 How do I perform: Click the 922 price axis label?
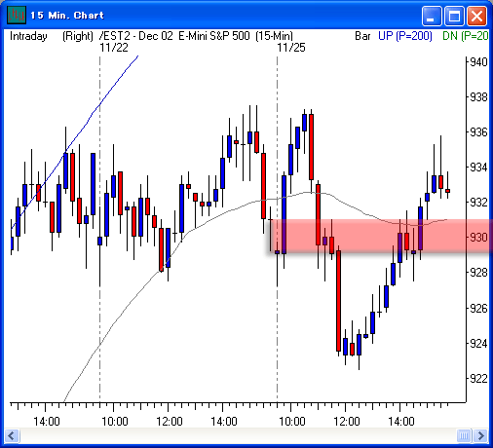tap(478, 378)
